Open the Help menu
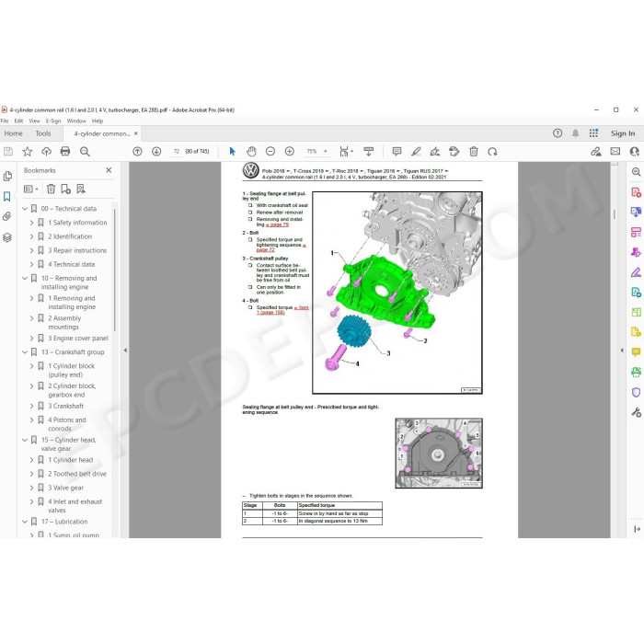This screenshot has width=644, height=644. coord(98,121)
